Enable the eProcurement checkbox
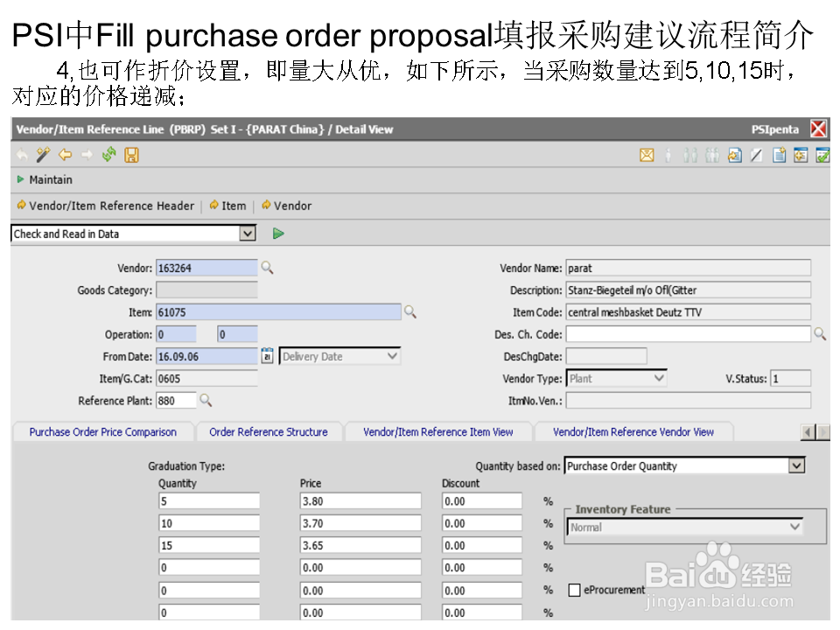The image size is (840, 630). click(x=574, y=590)
